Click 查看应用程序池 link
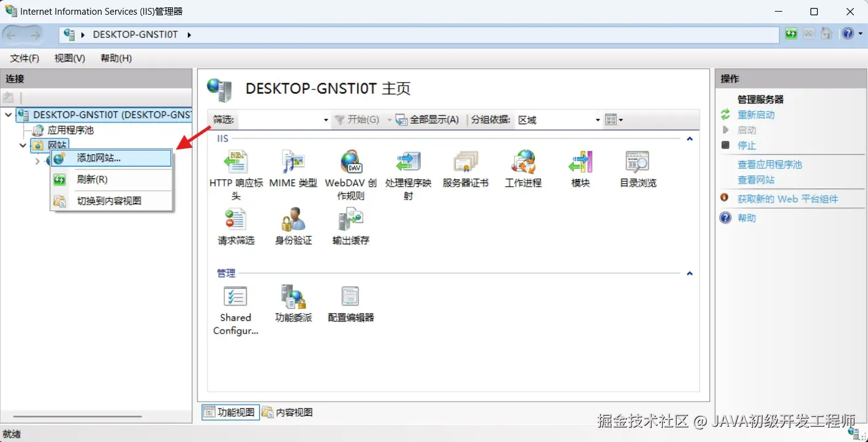This screenshot has width=868, height=442. pyautogui.click(x=769, y=165)
